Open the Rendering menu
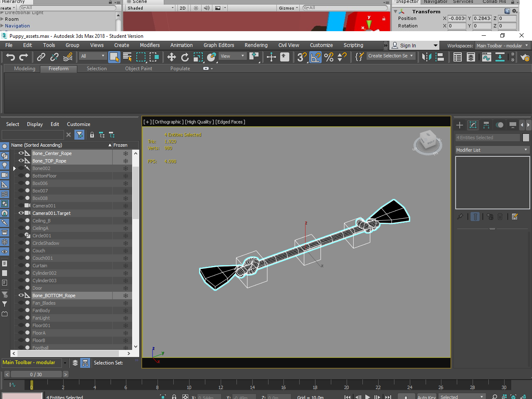 [x=256, y=45]
